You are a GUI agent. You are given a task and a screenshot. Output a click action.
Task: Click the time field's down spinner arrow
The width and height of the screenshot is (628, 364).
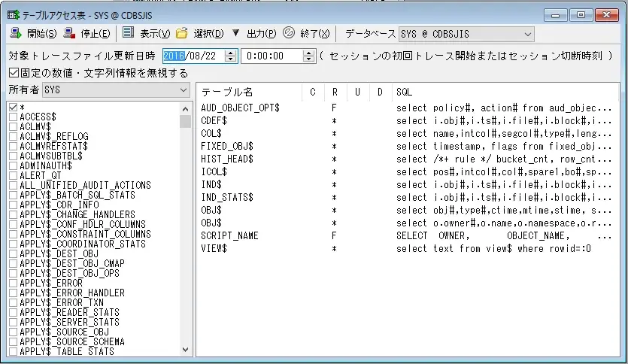tap(308, 59)
